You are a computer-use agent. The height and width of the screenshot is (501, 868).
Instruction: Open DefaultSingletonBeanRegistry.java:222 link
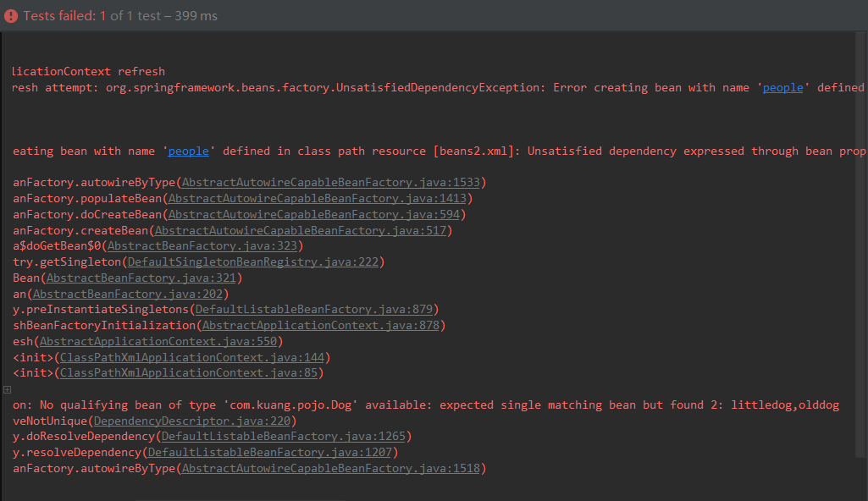[253, 262]
